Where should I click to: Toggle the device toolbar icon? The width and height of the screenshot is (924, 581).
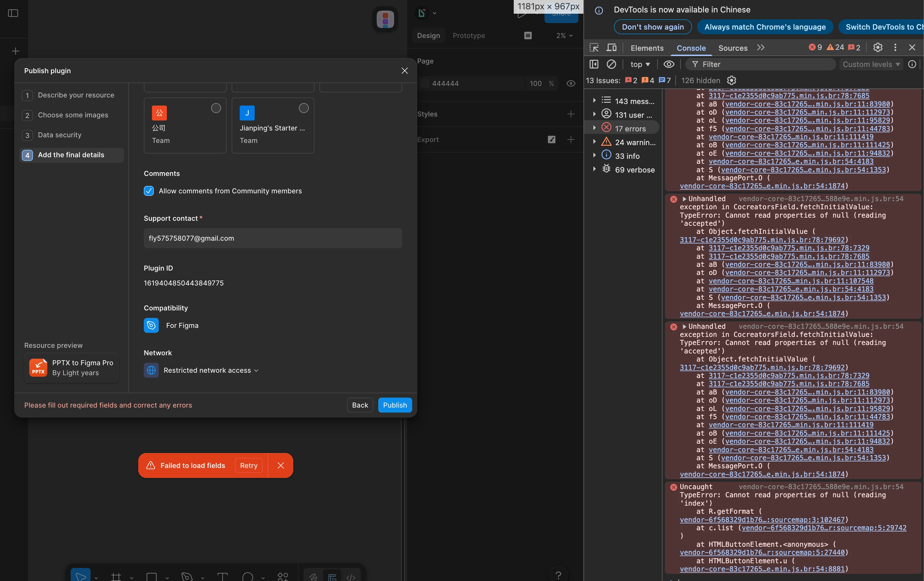pos(611,48)
